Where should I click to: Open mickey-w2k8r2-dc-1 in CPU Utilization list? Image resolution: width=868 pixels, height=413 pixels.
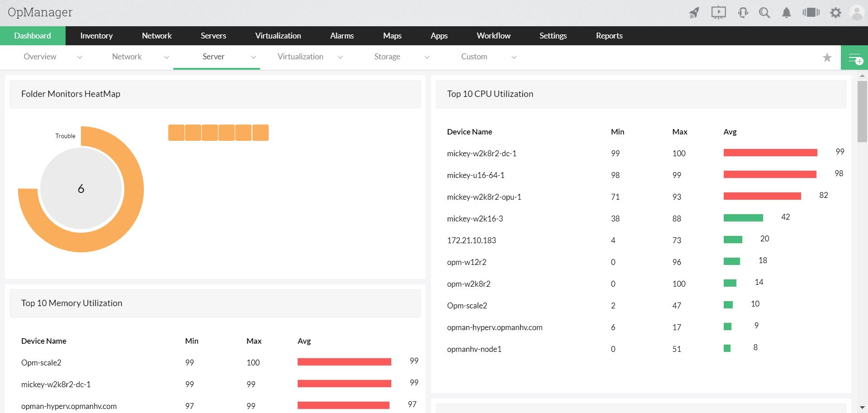tap(482, 154)
